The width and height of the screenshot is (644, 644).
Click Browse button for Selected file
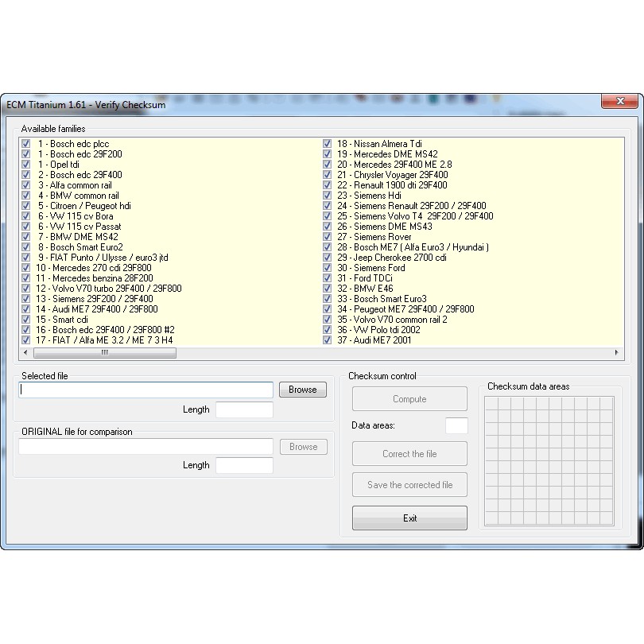(x=302, y=390)
